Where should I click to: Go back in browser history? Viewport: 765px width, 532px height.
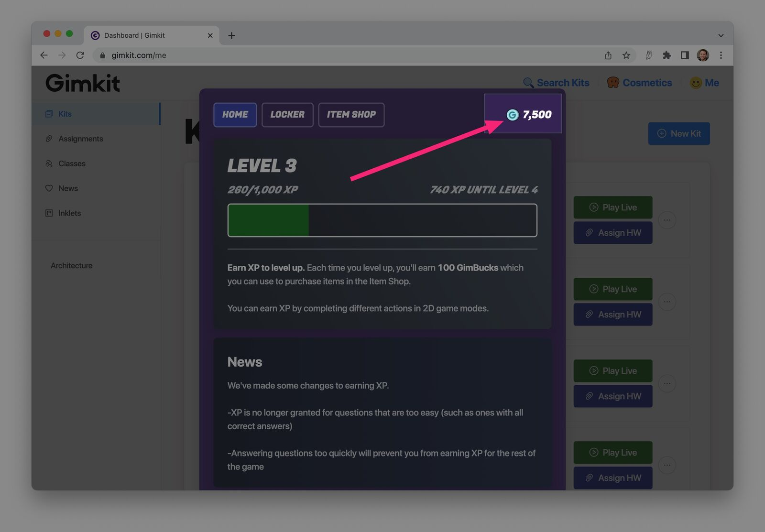44,55
